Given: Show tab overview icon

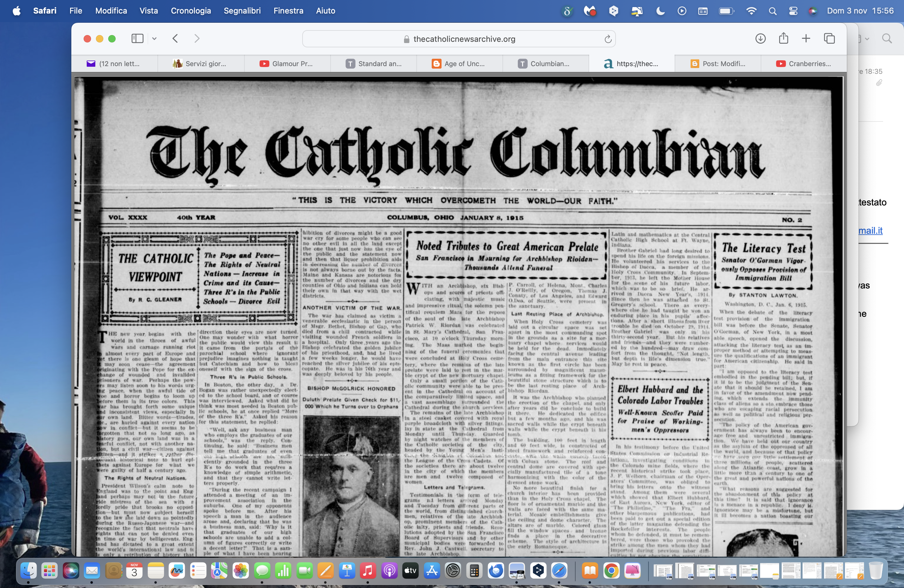Looking at the screenshot, I should click(x=829, y=39).
